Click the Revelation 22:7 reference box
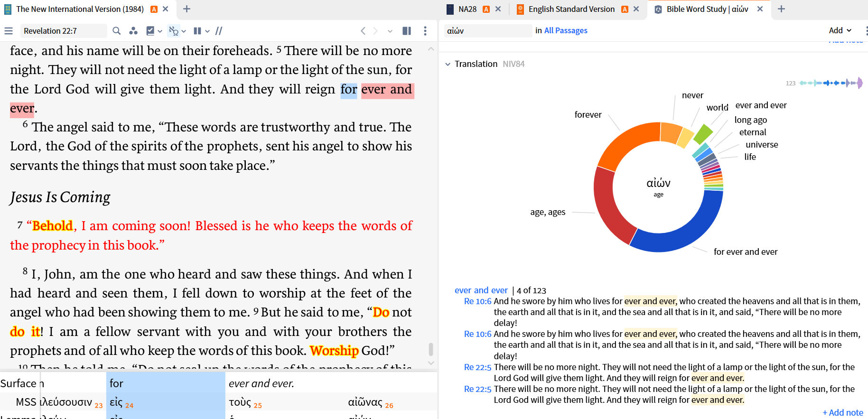The width and height of the screenshot is (868, 419). (63, 31)
